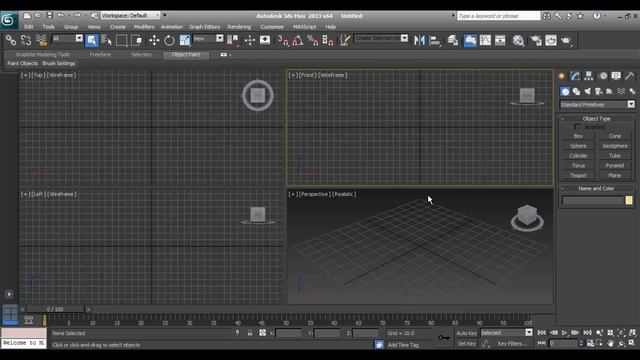Open the Motion panel tab icon

click(603, 76)
